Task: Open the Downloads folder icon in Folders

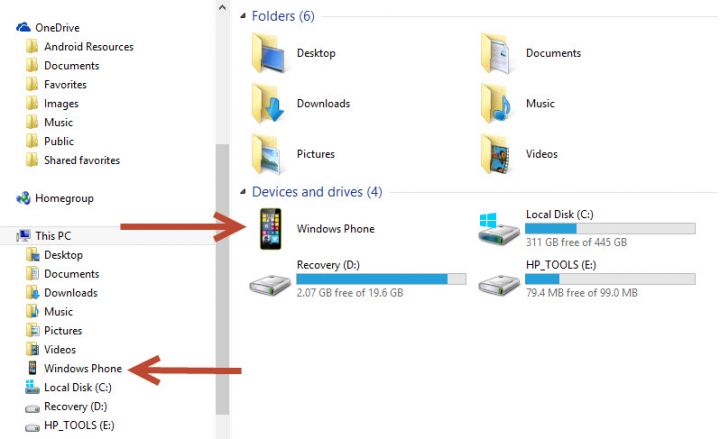Action: pos(268,104)
